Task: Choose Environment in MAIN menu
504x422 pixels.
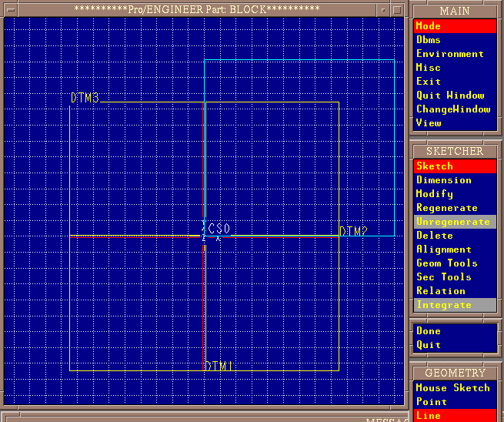Action: point(455,54)
